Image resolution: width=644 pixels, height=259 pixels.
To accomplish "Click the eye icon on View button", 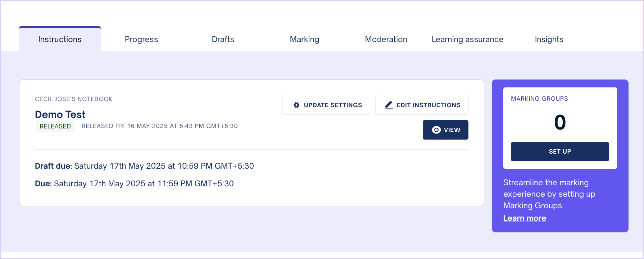I will (436, 130).
